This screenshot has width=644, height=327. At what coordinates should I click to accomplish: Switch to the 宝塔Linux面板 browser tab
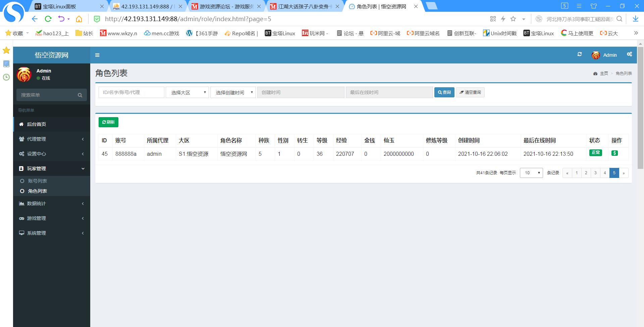[60, 6]
